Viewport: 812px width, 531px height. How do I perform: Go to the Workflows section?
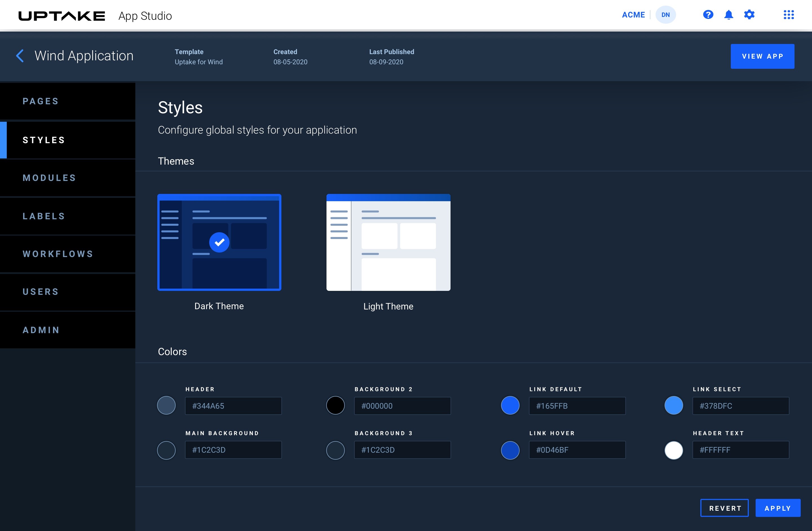[68, 254]
